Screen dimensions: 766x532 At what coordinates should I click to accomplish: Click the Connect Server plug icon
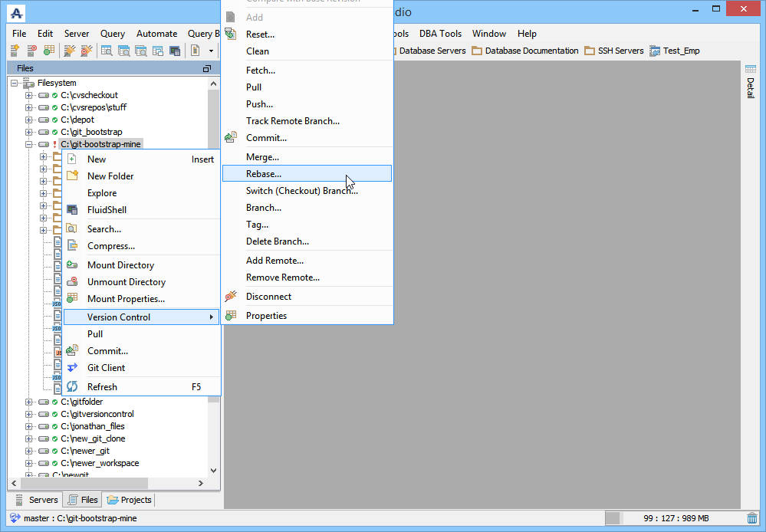tap(70, 51)
